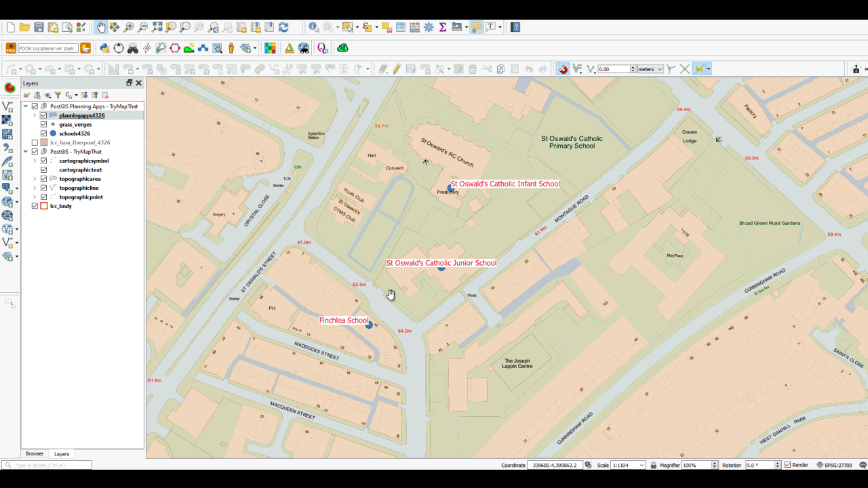Open the snapping units meters dropdown
Image resolution: width=868 pixels, height=488 pixels.
(650, 69)
